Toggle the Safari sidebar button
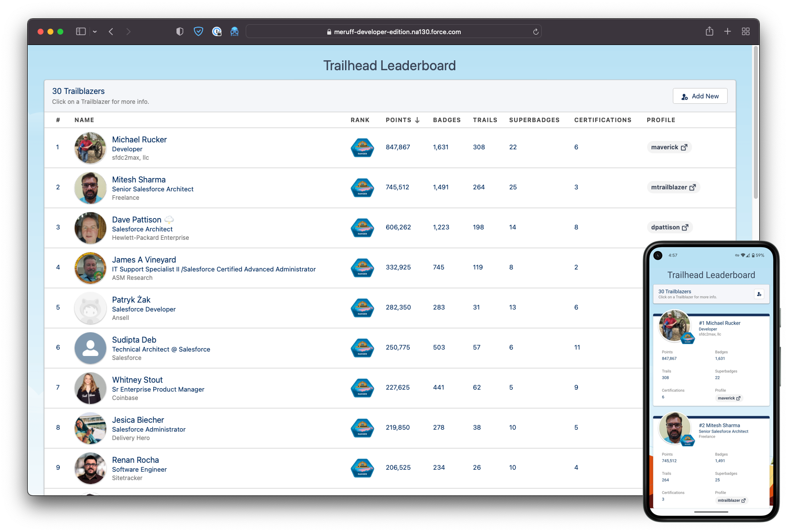787x532 pixels. pos(81,32)
